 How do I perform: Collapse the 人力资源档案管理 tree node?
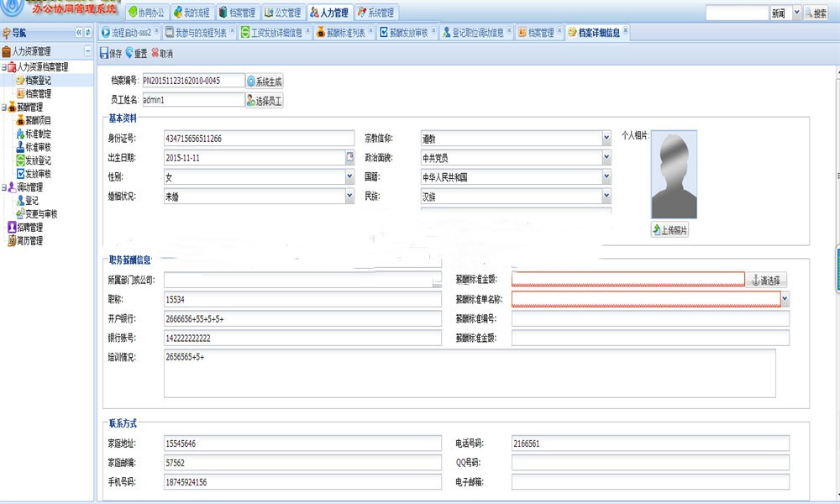4,67
